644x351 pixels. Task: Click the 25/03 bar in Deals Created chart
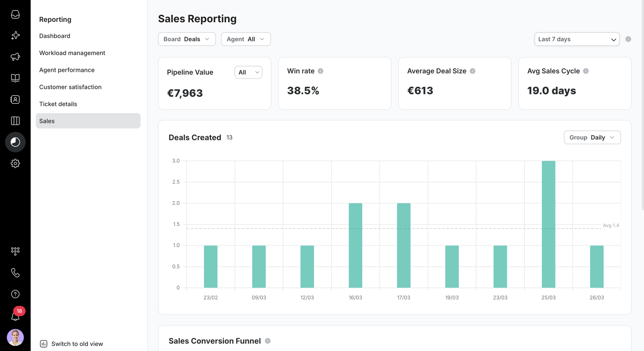tap(548, 224)
